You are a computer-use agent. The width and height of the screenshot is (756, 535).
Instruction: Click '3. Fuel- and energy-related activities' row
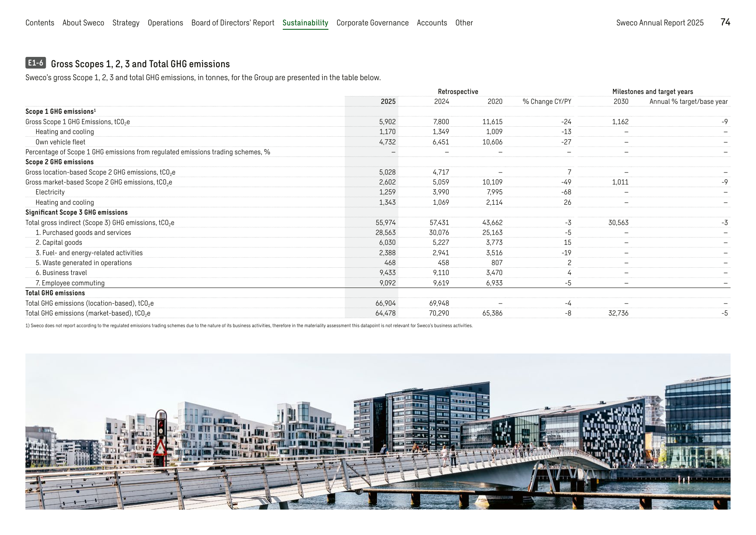pyautogui.click(x=378, y=253)
